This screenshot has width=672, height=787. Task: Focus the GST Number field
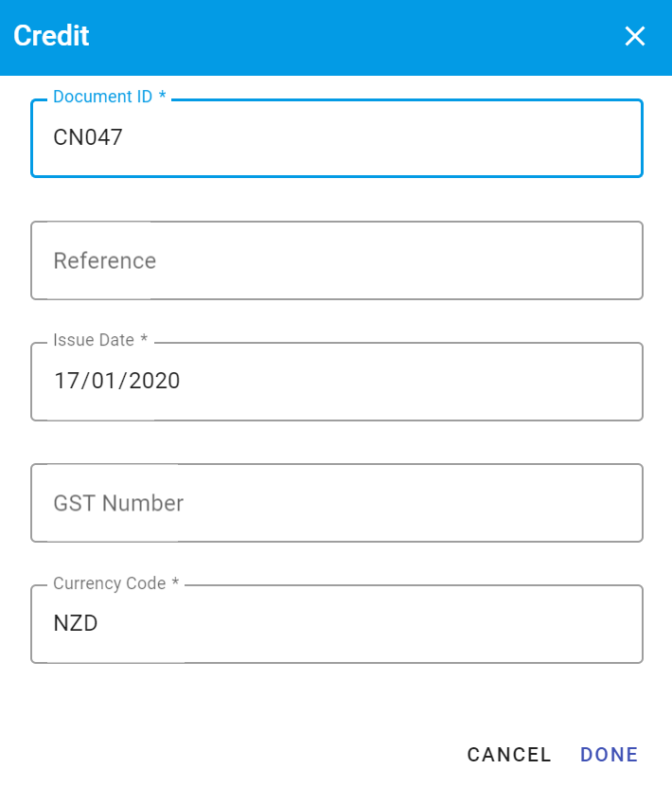(336, 503)
